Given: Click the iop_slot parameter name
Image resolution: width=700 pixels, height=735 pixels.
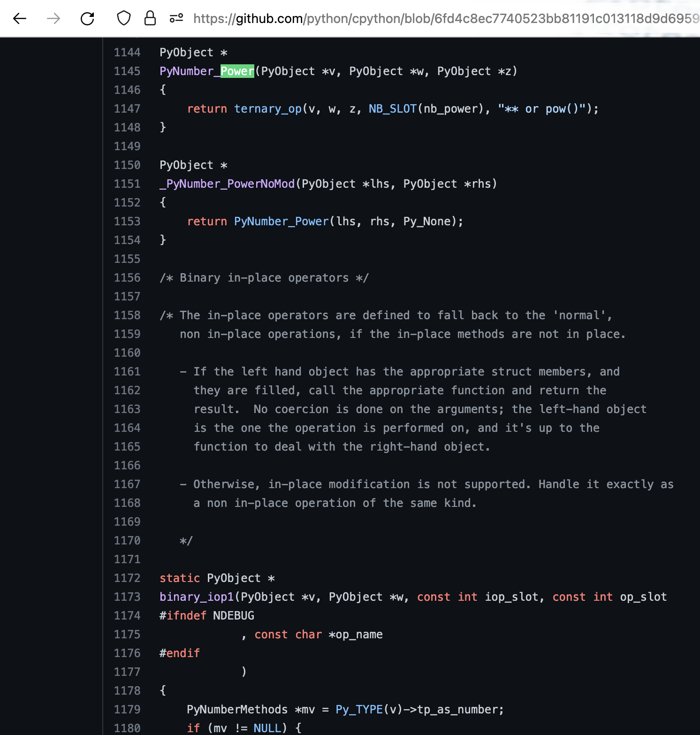Looking at the screenshot, I should pyautogui.click(x=511, y=597).
